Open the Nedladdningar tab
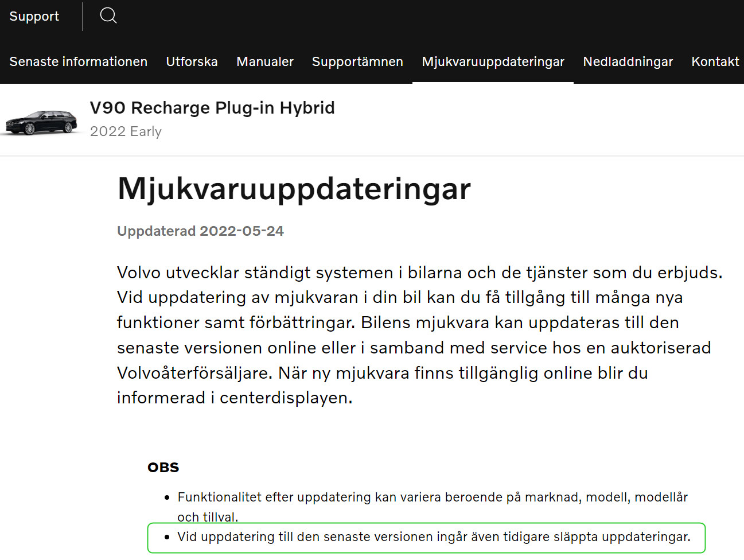 628,61
